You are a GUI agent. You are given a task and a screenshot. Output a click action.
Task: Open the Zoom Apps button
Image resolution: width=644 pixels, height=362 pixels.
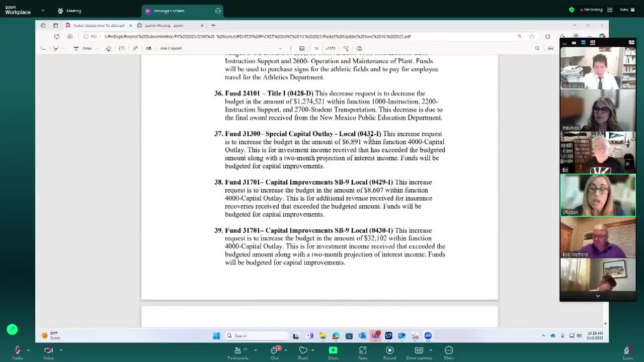363,352
